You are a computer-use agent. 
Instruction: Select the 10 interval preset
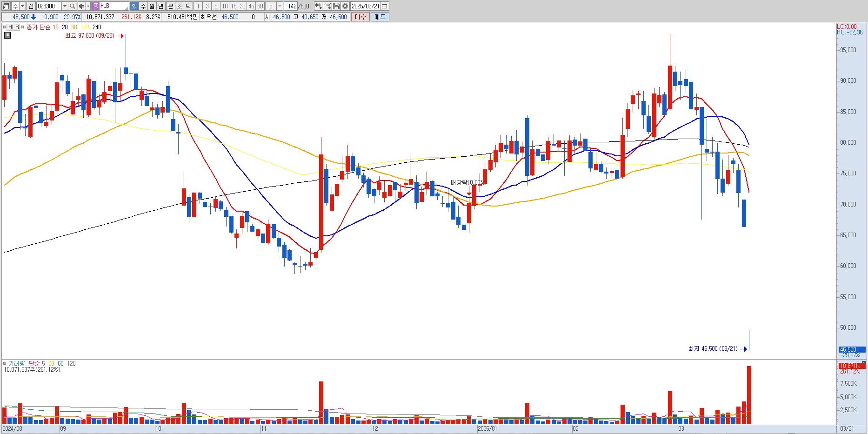pyautogui.click(x=225, y=6)
